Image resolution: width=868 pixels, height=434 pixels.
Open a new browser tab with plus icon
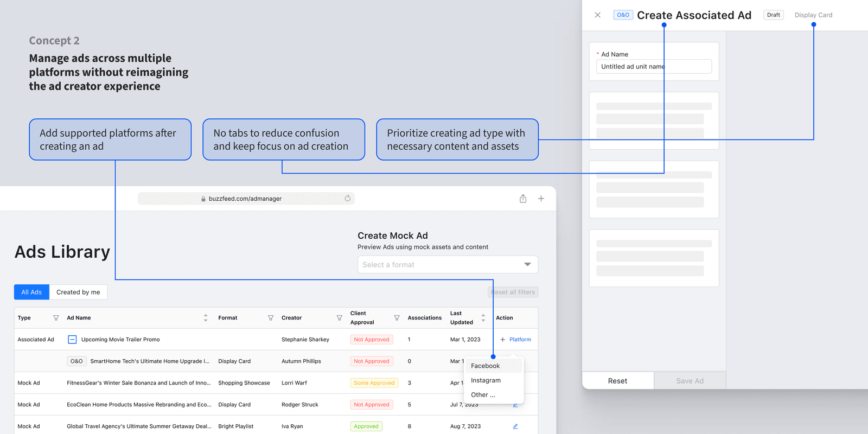click(x=541, y=199)
